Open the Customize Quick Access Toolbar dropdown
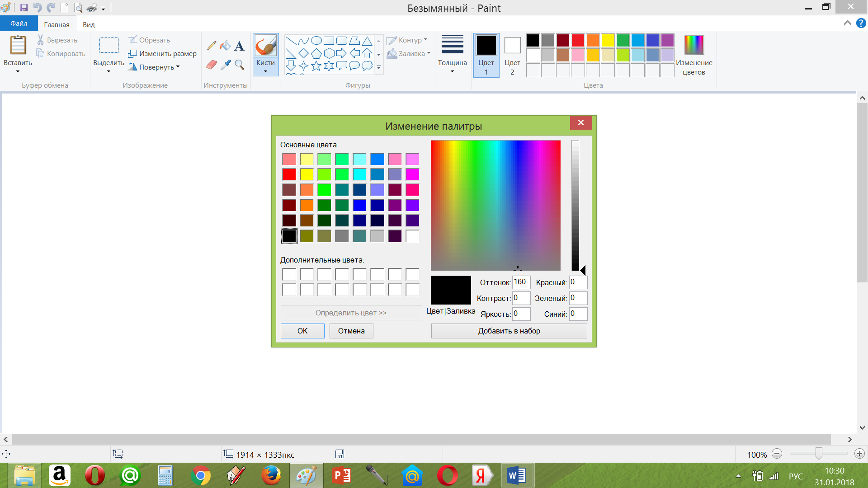Screen dimensions: 868x488 (104, 9)
